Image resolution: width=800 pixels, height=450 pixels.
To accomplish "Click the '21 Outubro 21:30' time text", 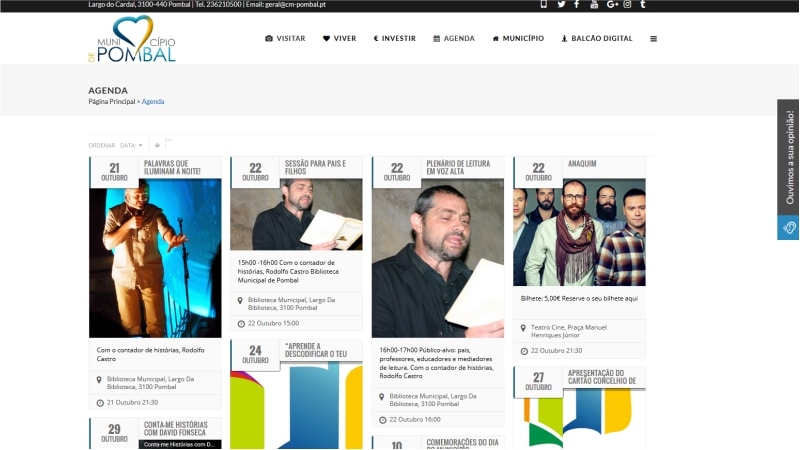I will pos(132,402).
